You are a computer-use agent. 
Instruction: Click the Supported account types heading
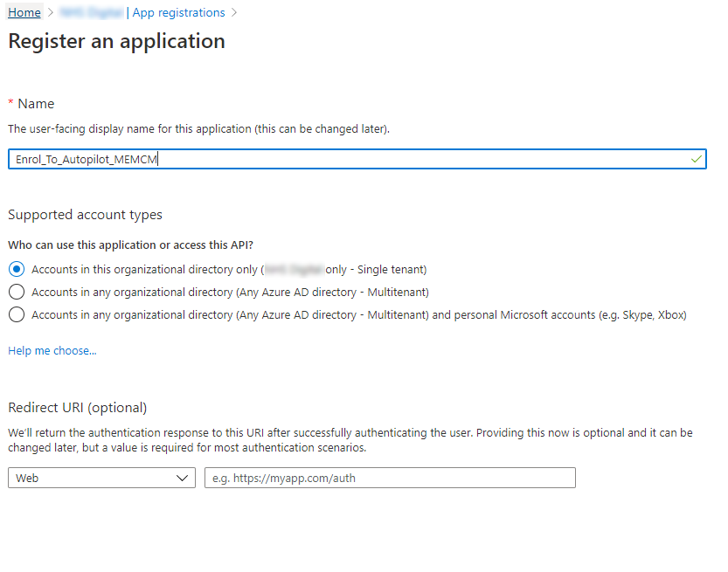pyautogui.click(x=85, y=215)
